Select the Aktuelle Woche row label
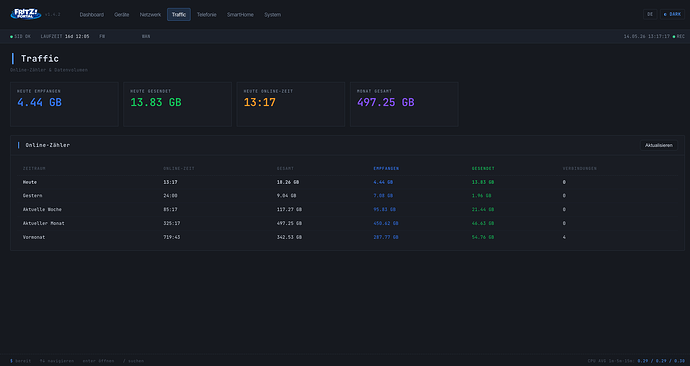The width and height of the screenshot is (690, 366). 42,209
